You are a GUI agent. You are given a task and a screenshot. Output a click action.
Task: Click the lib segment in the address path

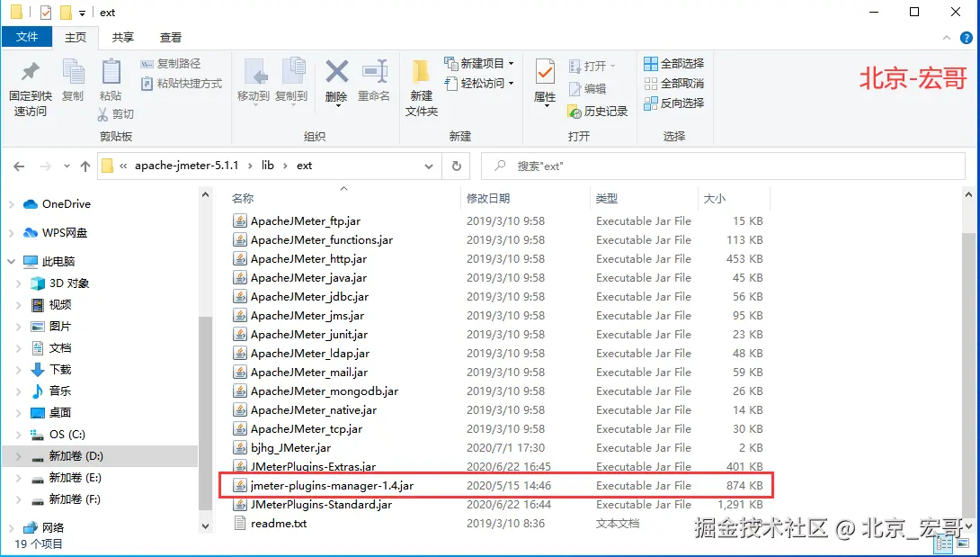click(268, 166)
